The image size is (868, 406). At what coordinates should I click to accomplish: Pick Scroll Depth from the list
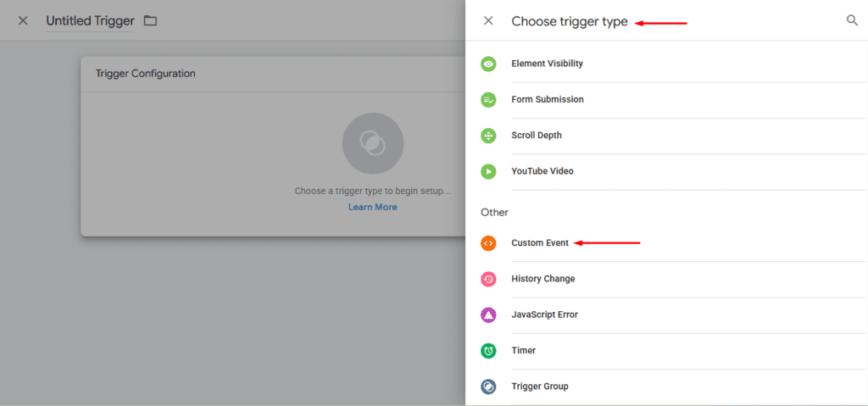click(537, 136)
